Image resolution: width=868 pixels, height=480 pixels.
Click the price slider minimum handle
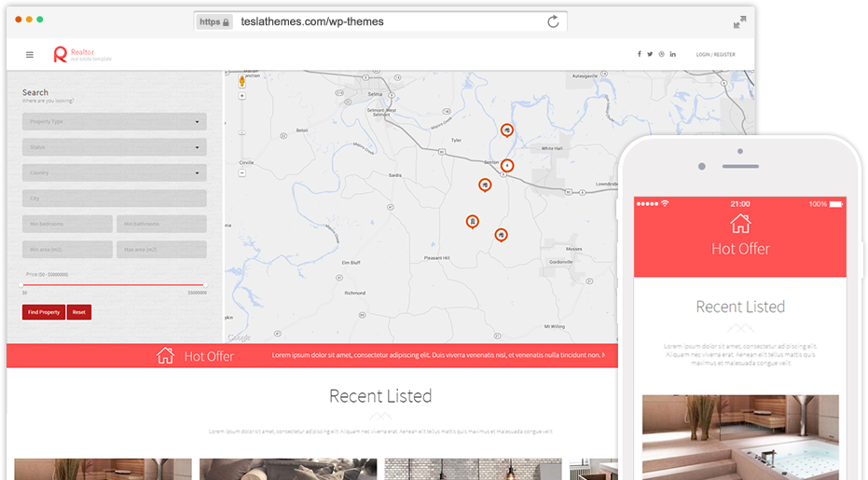[x=21, y=285]
